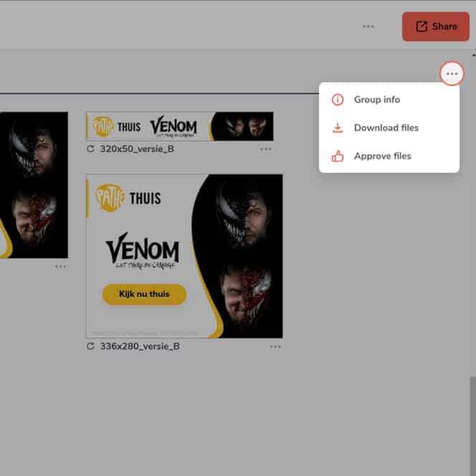476x476 pixels.
Task: Open the options ellipsis for 320x50_versie_B
Action: [x=266, y=149]
